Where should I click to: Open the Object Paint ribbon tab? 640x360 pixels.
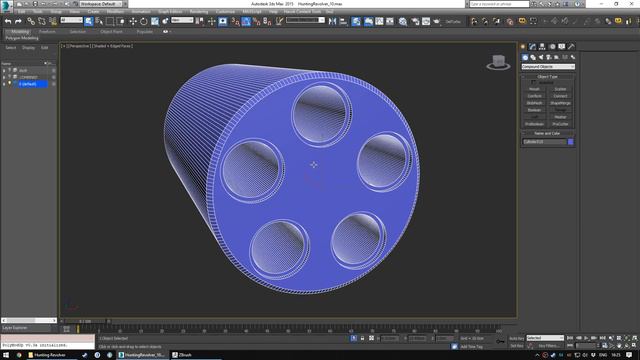(111, 31)
